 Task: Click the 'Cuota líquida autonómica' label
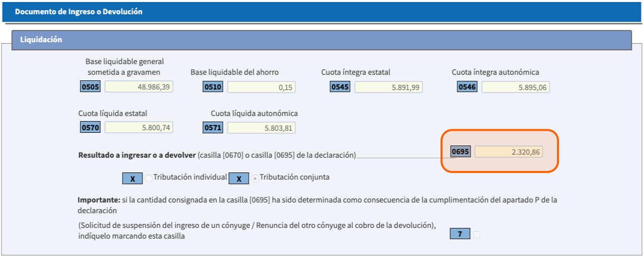(254, 113)
